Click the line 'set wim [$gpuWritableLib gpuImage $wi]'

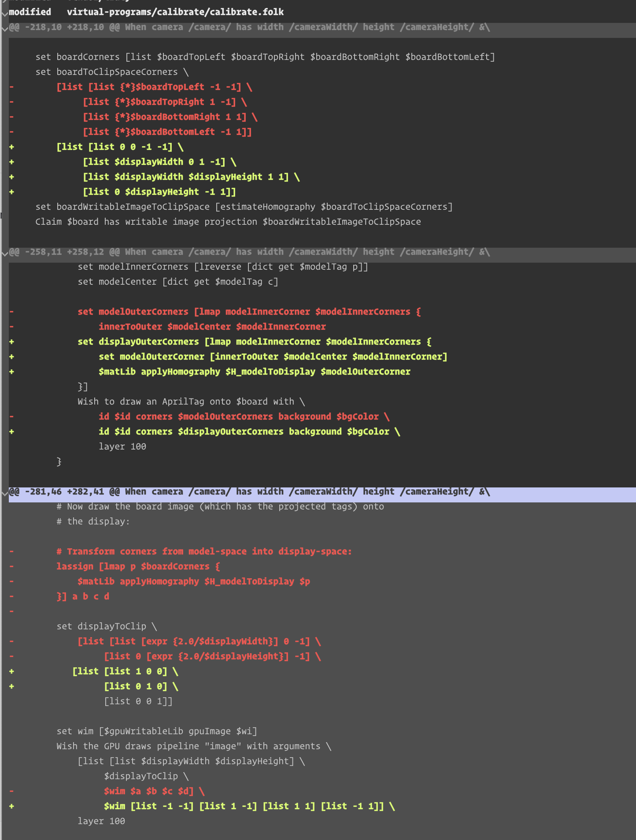coord(157,732)
